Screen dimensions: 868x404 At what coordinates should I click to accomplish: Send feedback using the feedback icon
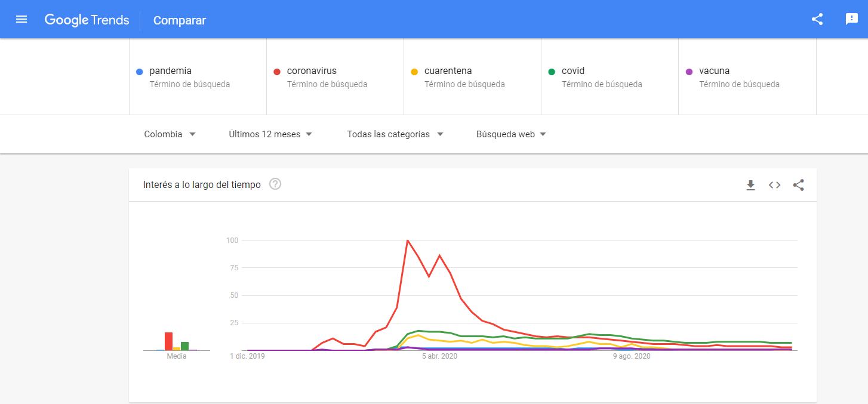pos(851,18)
